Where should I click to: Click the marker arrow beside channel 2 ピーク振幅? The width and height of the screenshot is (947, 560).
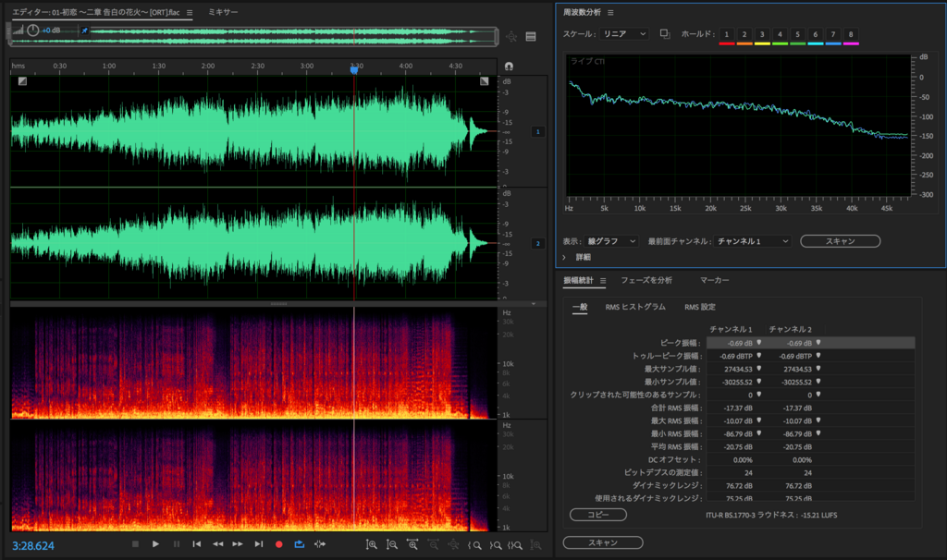[x=818, y=343]
